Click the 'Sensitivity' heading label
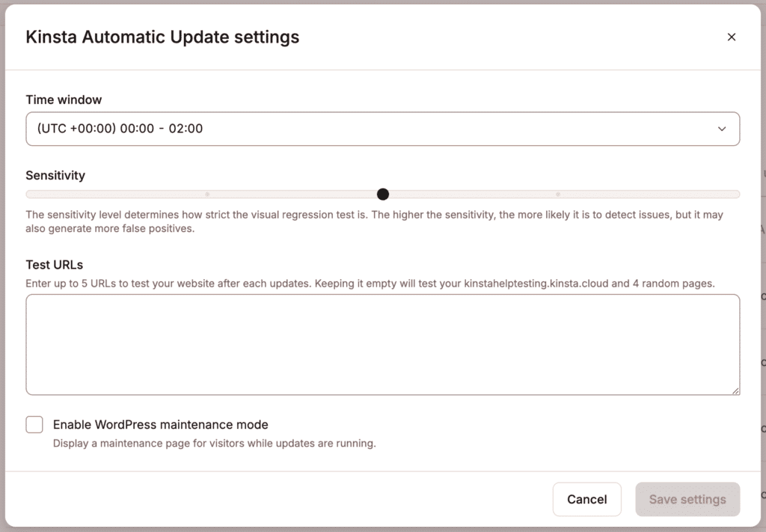766x532 pixels. tap(55, 175)
